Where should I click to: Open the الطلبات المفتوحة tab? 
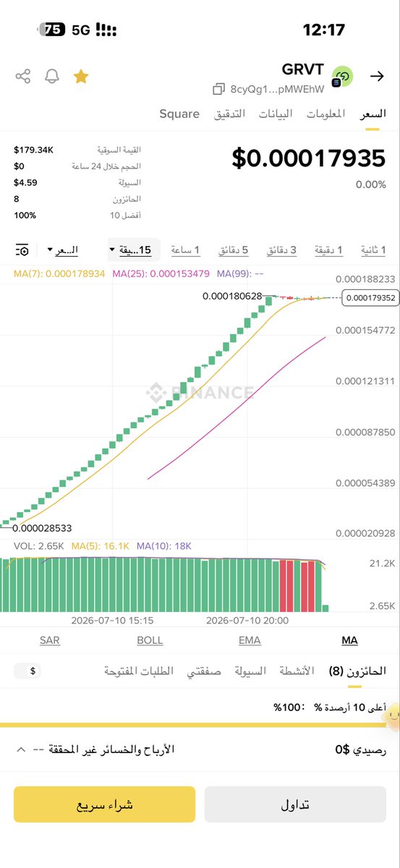139,671
